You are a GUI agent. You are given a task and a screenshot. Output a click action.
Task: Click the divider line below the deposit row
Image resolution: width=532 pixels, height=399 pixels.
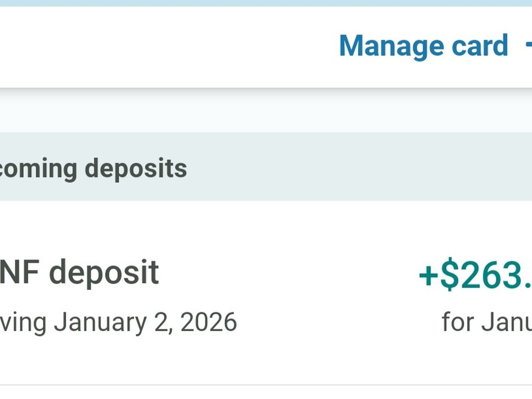click(266, 385)
